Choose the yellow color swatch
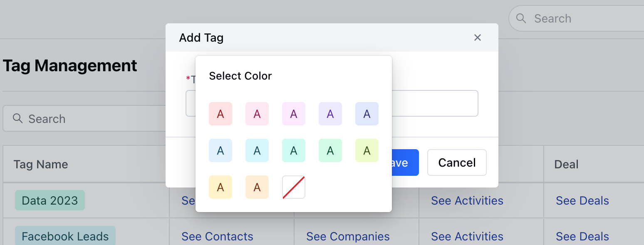Viewport: 644px width, 245px height. click(220, 187)
